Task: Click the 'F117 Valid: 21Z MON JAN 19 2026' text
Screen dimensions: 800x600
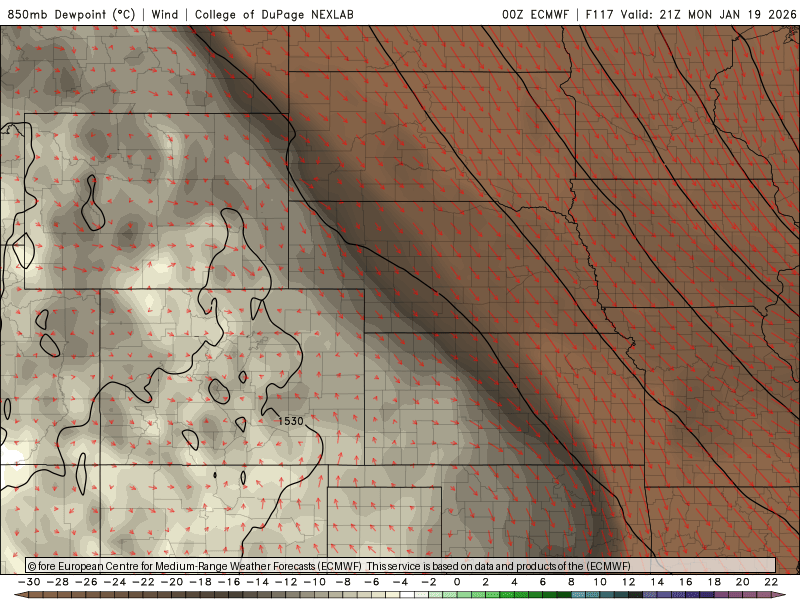Action: pyautogui.click(x=691, y=14)
